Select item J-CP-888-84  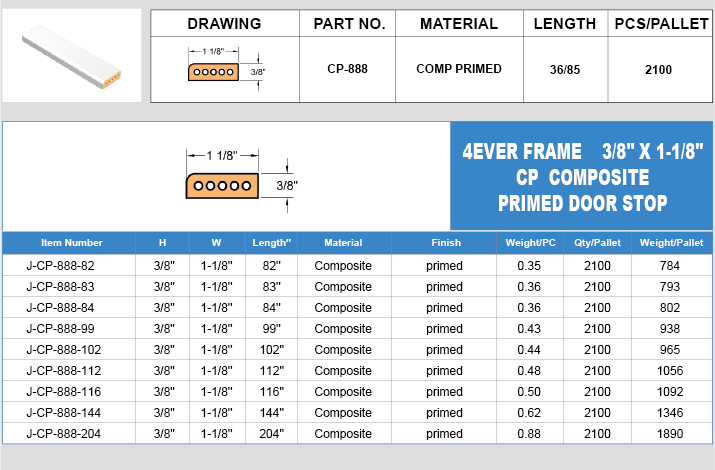click(x=60, y=308)
